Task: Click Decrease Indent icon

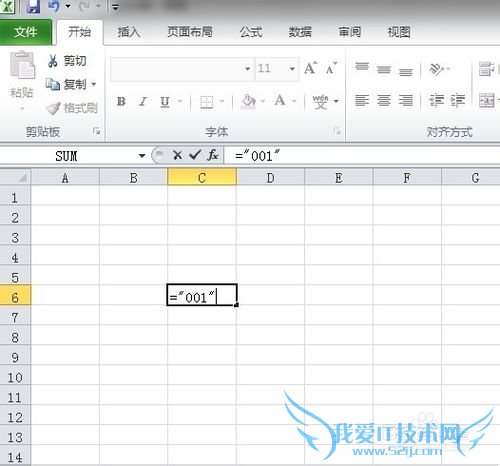Action: (436, 100)
